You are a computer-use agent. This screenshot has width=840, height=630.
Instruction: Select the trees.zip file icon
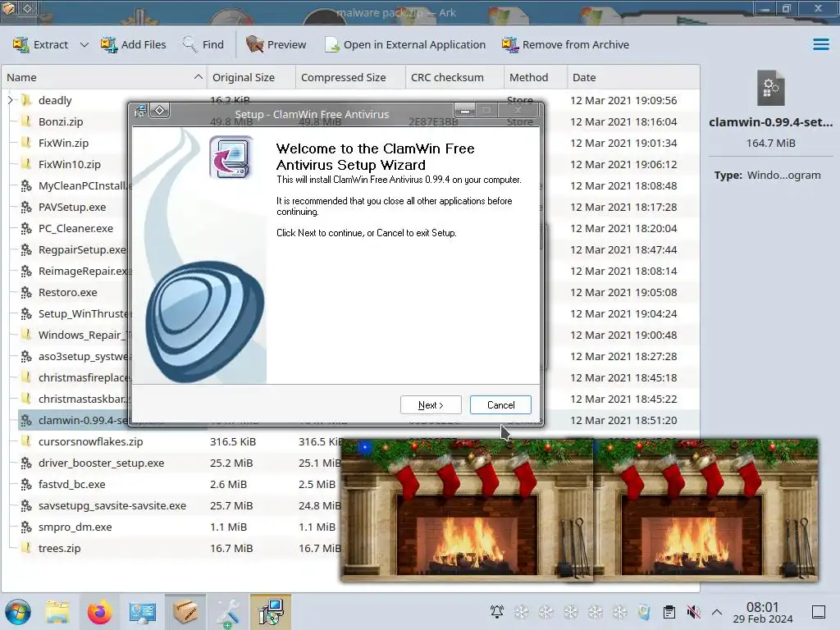click(25, 548)
